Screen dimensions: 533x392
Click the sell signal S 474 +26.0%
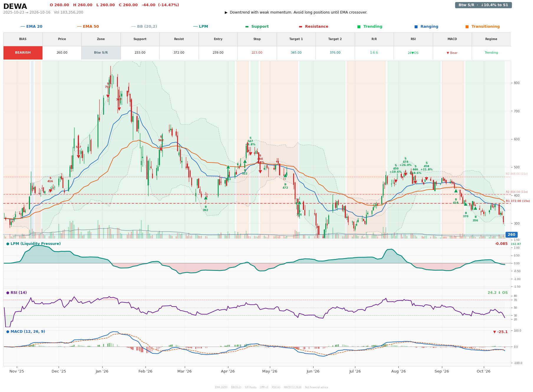(405, 174)
